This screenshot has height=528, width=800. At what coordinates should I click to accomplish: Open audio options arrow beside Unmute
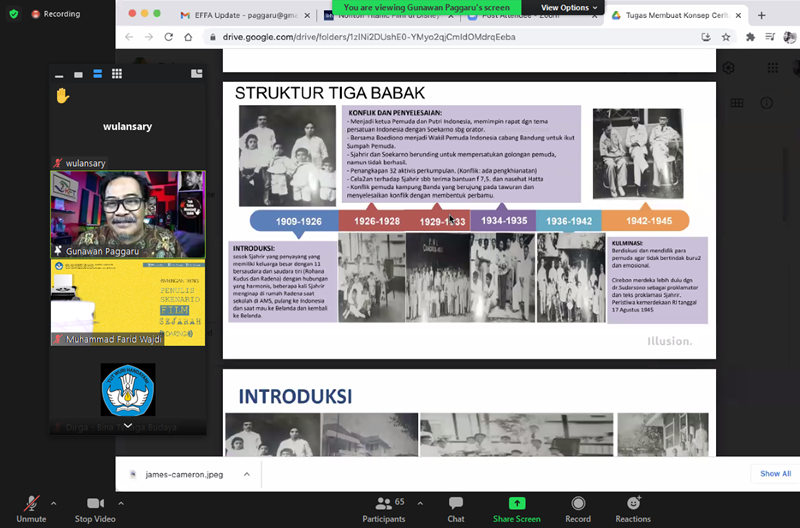54,504
